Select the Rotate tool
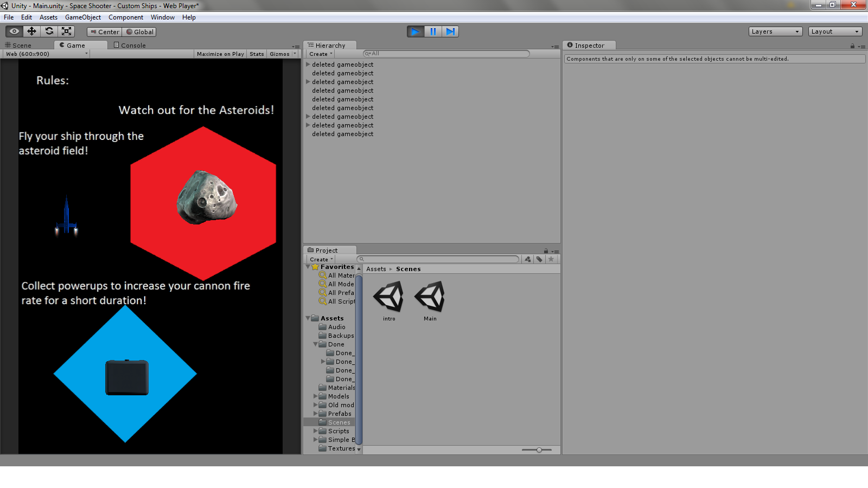This screenshot has width=868, height=488. tap(49, 31)
